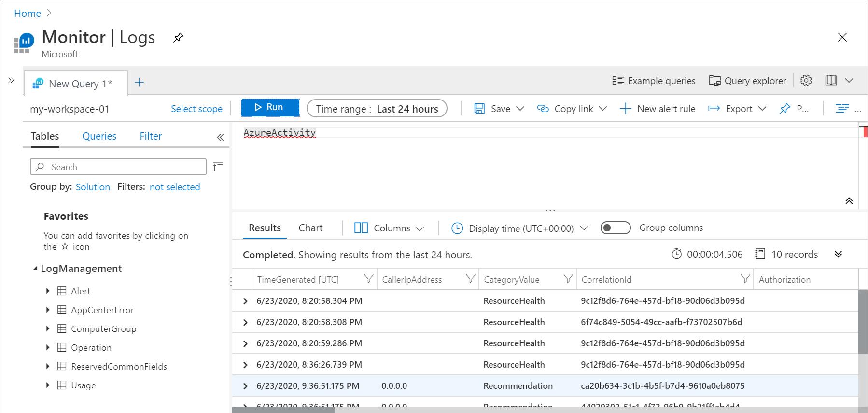Click Export

[730, 109]
